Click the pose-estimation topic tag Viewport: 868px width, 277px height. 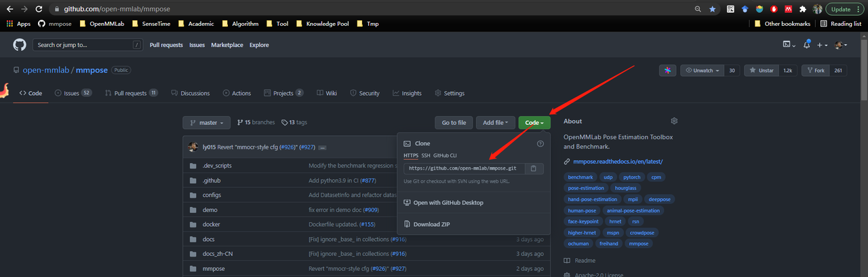(585, 188)
